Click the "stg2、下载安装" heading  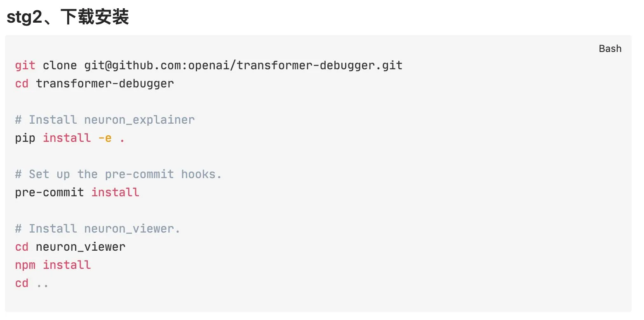click(x=68, y=18)
